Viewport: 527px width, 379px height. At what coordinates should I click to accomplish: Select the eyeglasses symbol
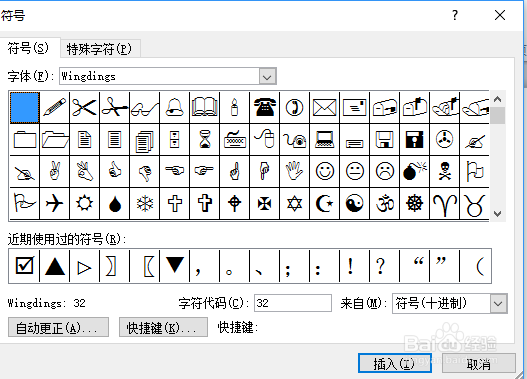click(145, 108)
